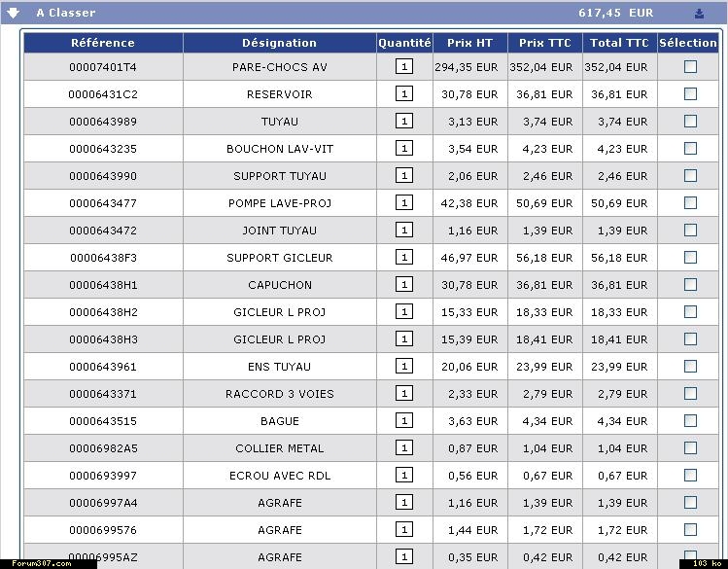The width and height of the screenshot is (728, 569).
Task: Click the 46,97 EUR Prix HT cell
Action: pyautogui.click(x=469, y=258)
